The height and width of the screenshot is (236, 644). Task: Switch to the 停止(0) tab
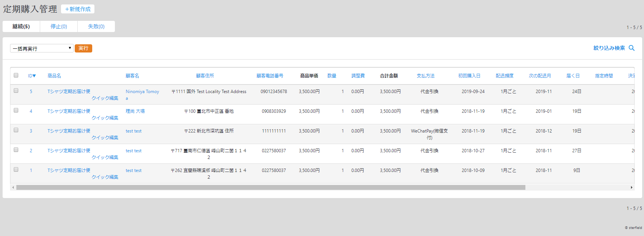[59, 26]
